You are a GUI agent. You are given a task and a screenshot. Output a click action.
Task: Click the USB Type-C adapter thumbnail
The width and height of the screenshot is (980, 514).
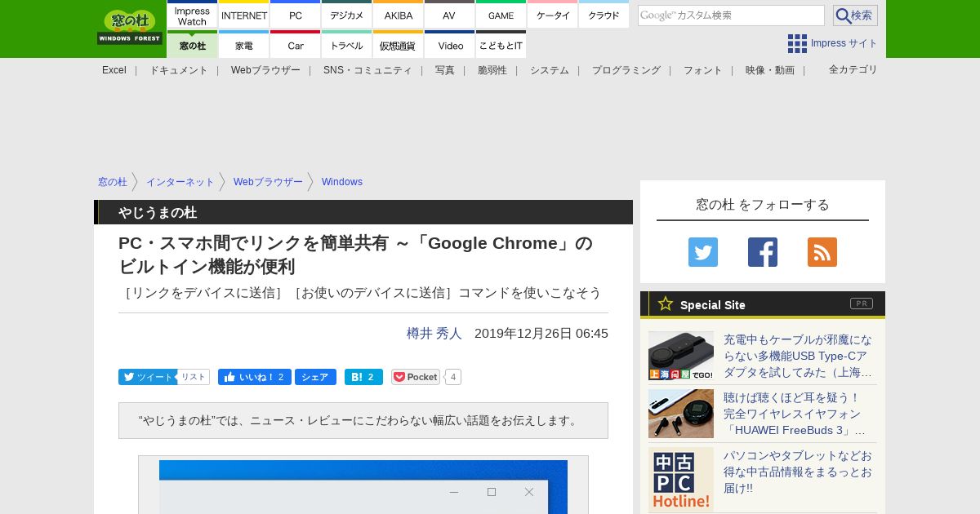(x=681, y=356)
